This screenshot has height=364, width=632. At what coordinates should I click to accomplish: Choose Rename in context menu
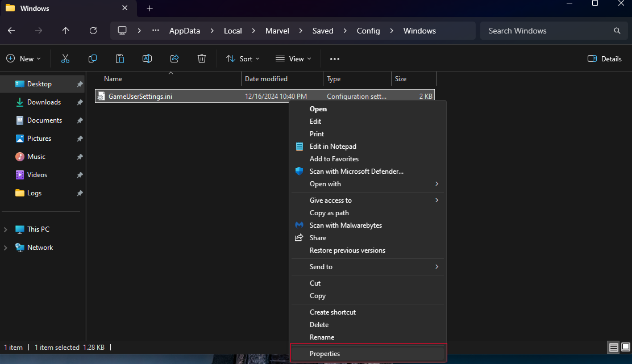point(368,337)
